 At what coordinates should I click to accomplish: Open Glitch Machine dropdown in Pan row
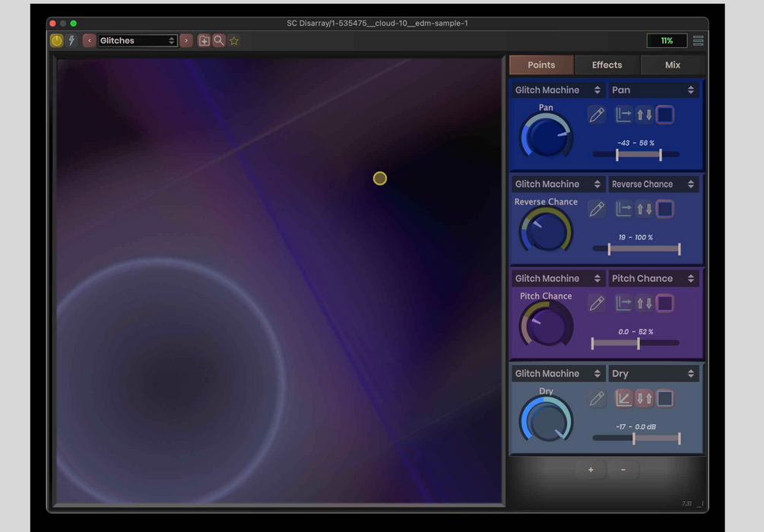click(x=558, y=90)
